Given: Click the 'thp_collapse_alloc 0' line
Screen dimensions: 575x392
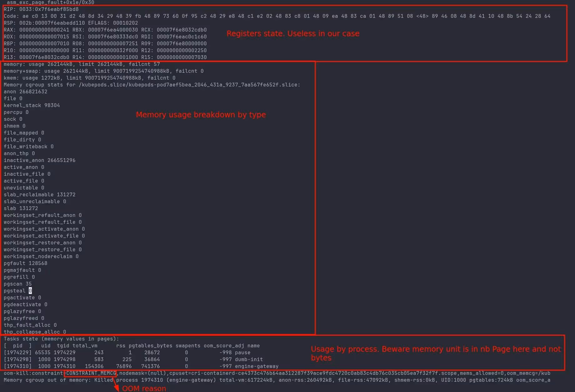Looking at the screenshot, I should pos(35,332).
